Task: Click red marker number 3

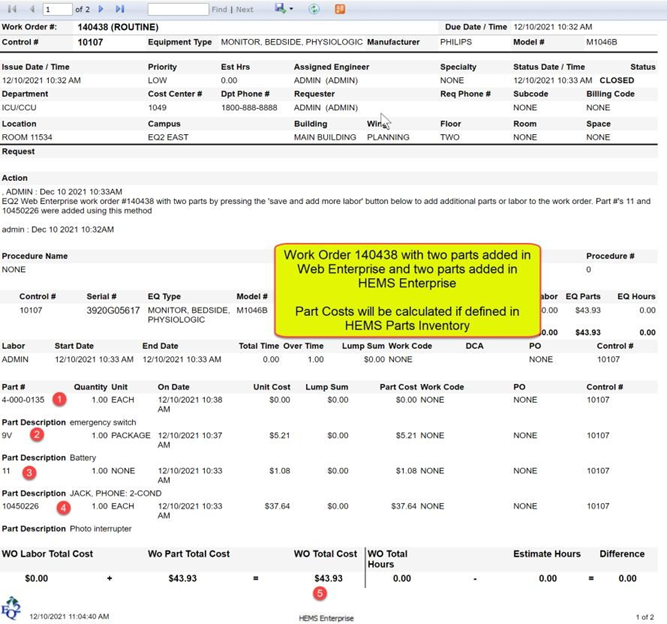Action: (29, 471)
